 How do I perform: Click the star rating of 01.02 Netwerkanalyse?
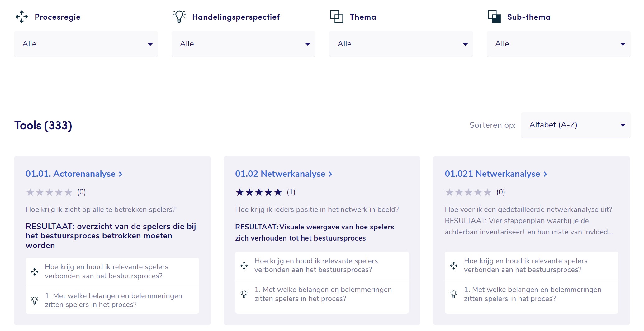click(259, 192)
